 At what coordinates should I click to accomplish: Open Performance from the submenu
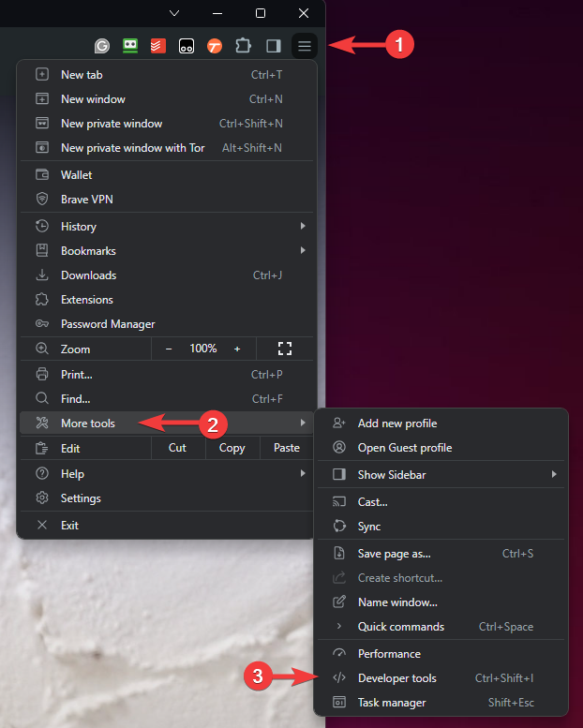(x=441, y=654)
